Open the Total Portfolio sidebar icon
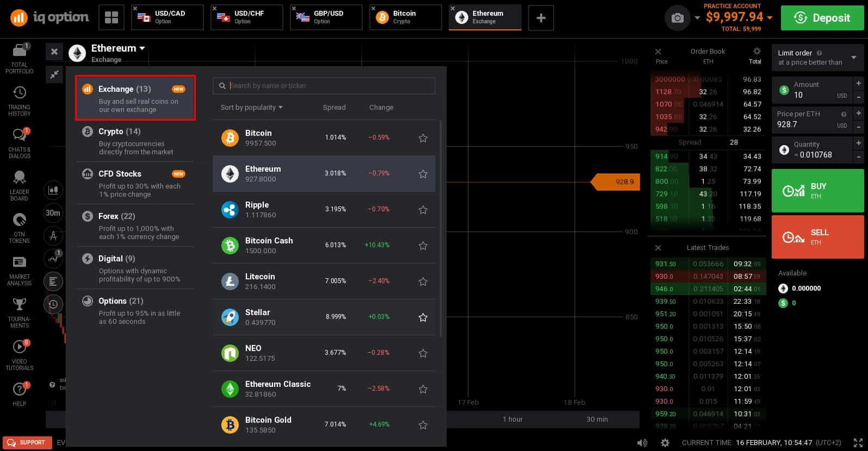 tap(20, 58)
